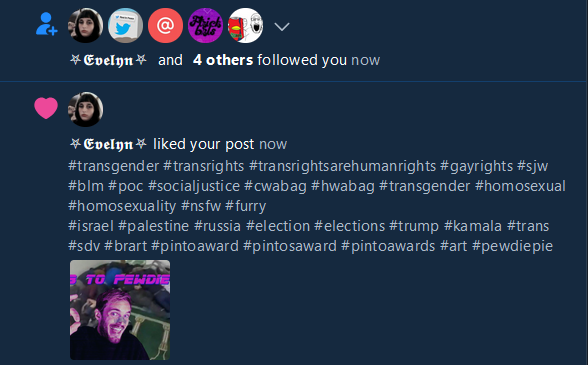
Task: Open Evelyn's name in the followed-you notification
Action: click(108, 60)
